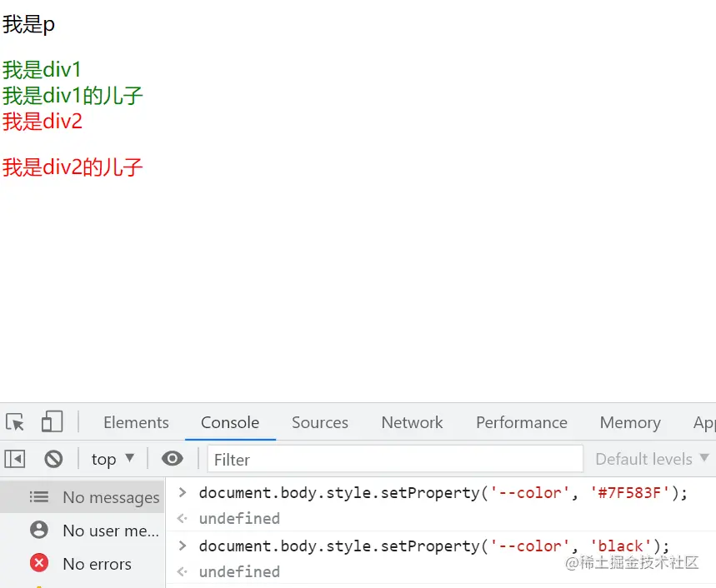Open the Sources tab
This screenshot has height=588, width=716.
pos(319,422)
